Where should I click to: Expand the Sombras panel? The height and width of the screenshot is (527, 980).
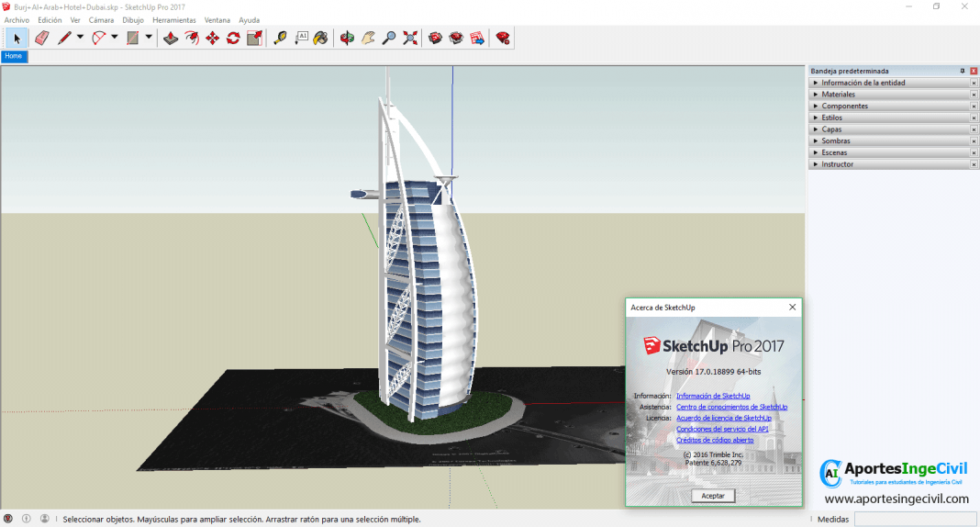click(893, 140)
